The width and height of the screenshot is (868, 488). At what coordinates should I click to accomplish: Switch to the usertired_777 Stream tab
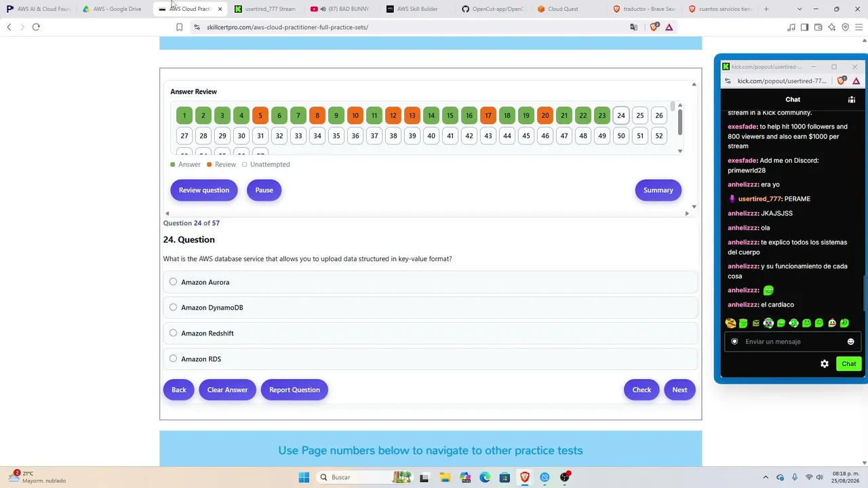pos(266,9)
